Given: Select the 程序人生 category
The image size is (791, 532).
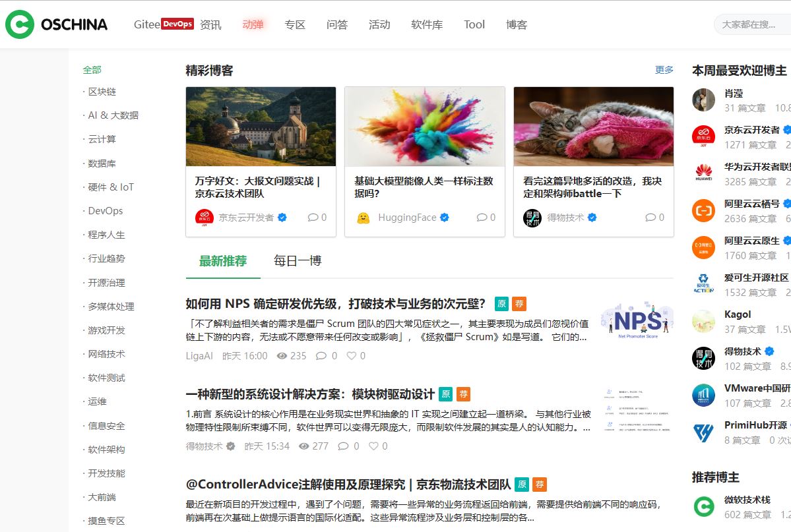Looking at the screenshot, I should point(106,235).
